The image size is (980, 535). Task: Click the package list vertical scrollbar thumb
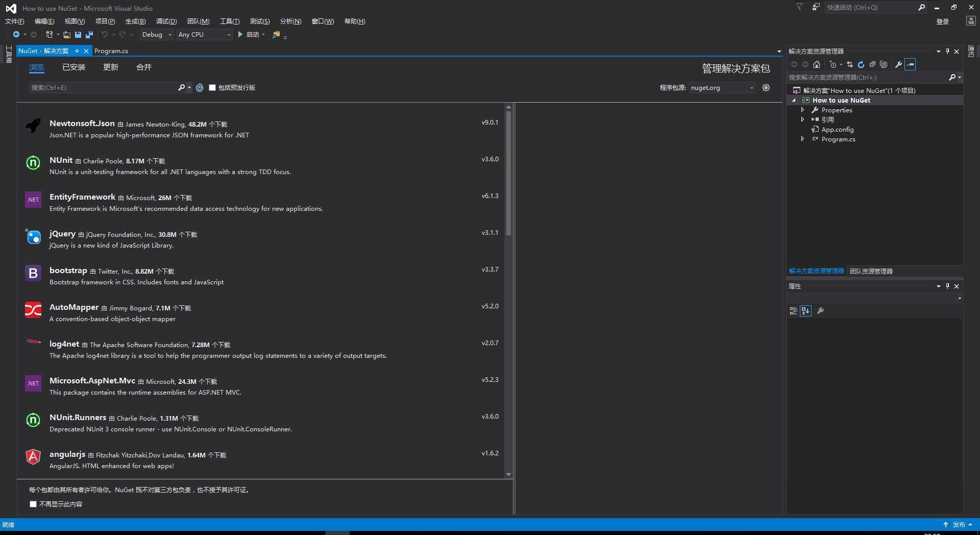(x=508, y=173)
